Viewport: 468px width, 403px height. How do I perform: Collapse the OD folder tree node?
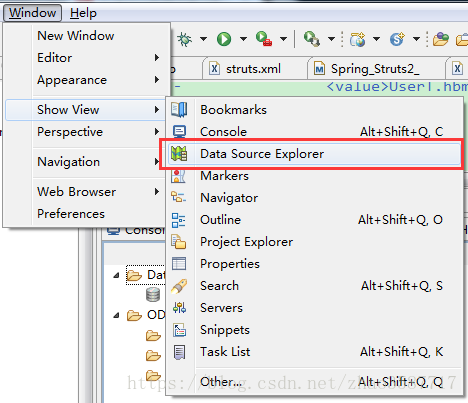[116, 315]
